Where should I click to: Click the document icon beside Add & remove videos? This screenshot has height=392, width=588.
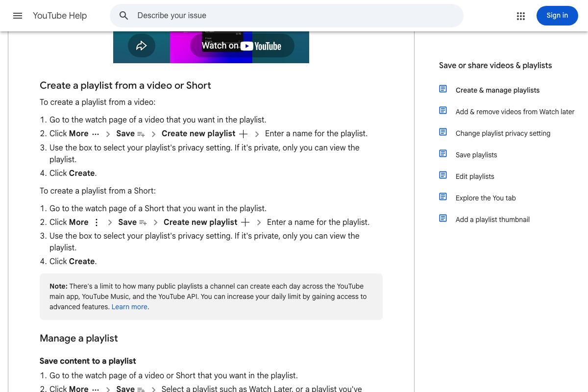443,110
